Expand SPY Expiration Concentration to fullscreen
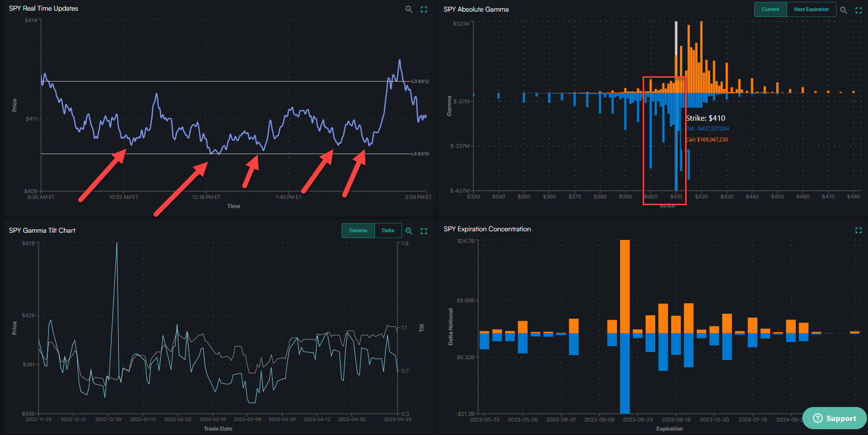 (858, 230)
